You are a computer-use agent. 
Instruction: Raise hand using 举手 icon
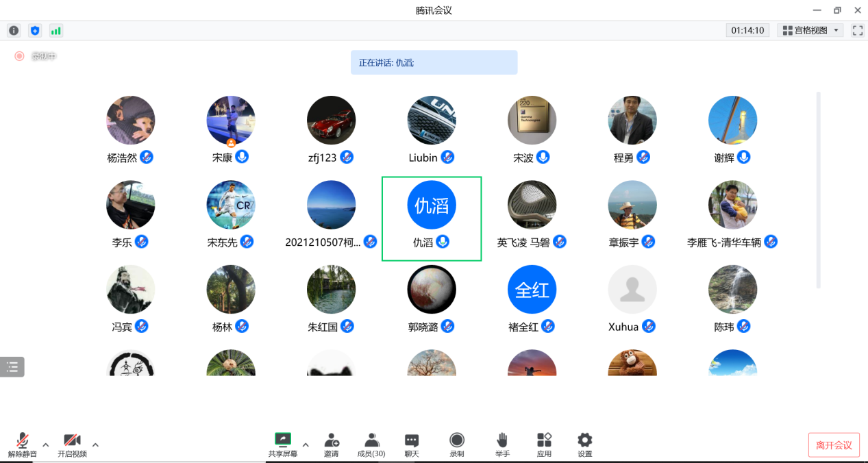(502, 445)
